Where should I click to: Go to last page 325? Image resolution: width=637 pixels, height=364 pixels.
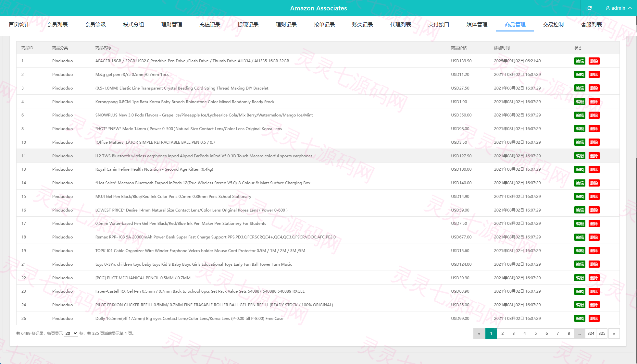pyautogui.click(x=602, y=334)
